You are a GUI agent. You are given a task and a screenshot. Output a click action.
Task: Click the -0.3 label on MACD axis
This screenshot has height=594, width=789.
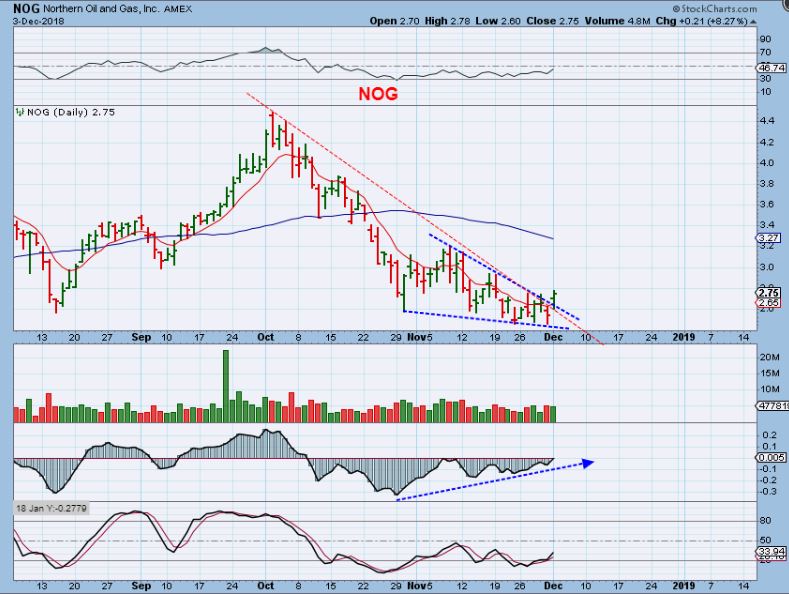pos(768,491)
